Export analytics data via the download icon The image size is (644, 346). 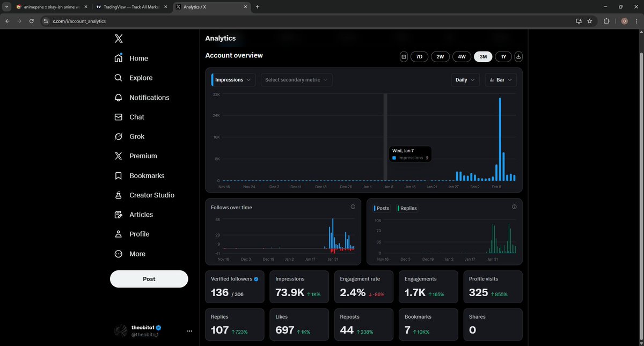[518, 56]
